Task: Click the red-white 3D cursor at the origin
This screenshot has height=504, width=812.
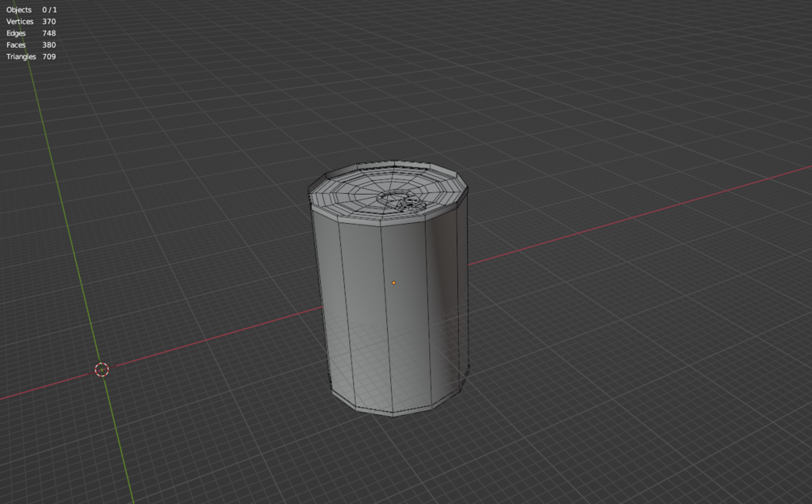Action: 102,369
